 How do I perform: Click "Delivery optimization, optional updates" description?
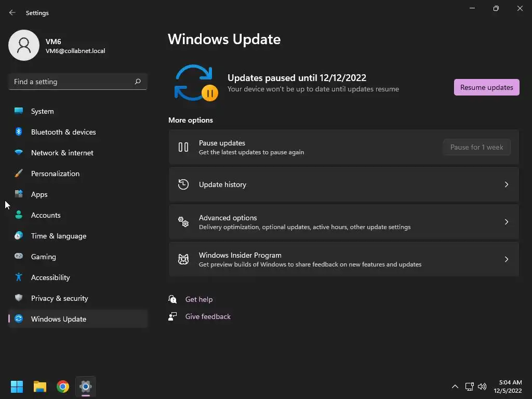tap(304, 227)
